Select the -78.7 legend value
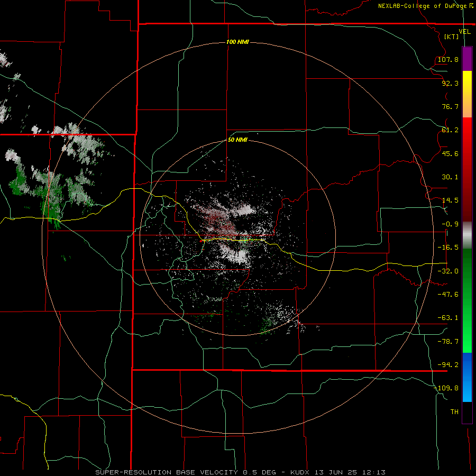 tap(448, 342)
